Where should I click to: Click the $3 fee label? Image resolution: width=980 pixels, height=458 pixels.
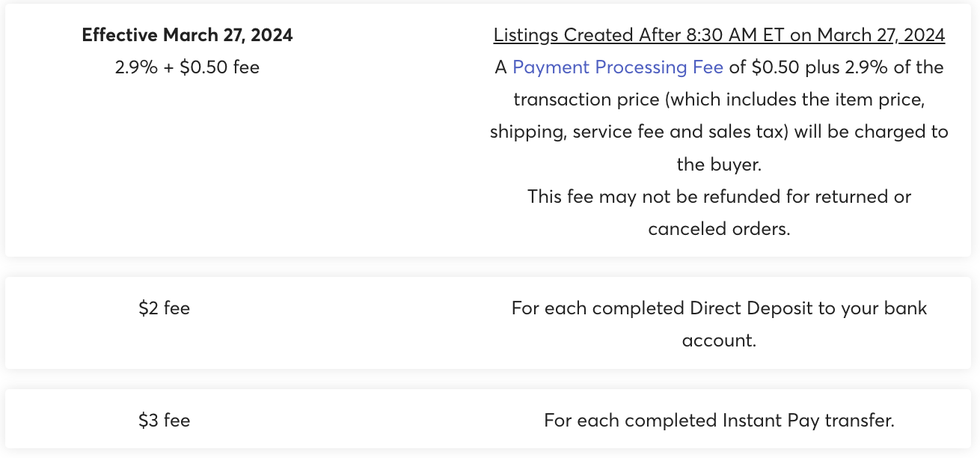165,421
